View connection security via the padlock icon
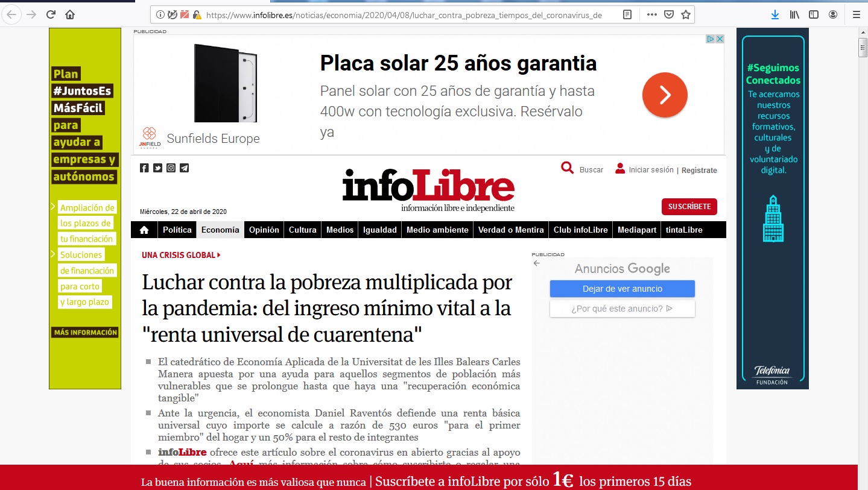 pyautogui.click(x=197, y=14)
